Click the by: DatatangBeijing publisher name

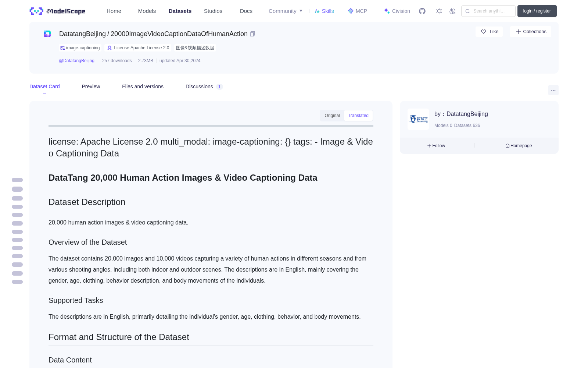click(x=461, y=114)
